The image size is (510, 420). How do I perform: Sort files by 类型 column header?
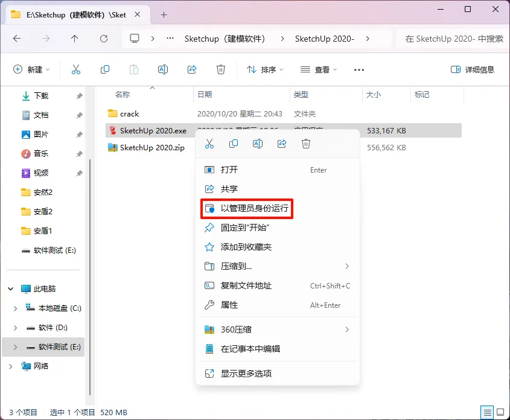(301, 95)
